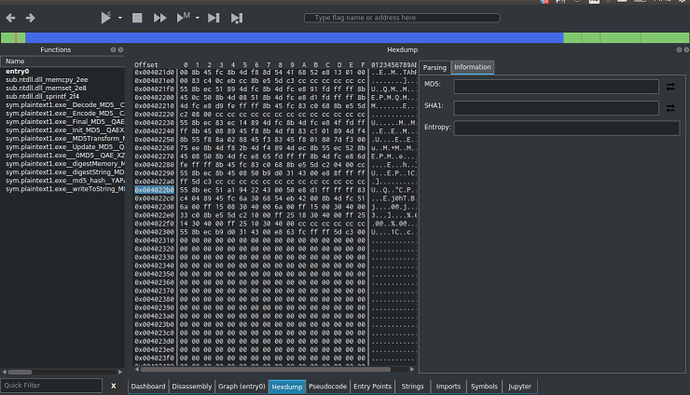Viewport: 690px width, 395px height.
Task: Click the red marker in the overview bar
Action: pos(16,37)
